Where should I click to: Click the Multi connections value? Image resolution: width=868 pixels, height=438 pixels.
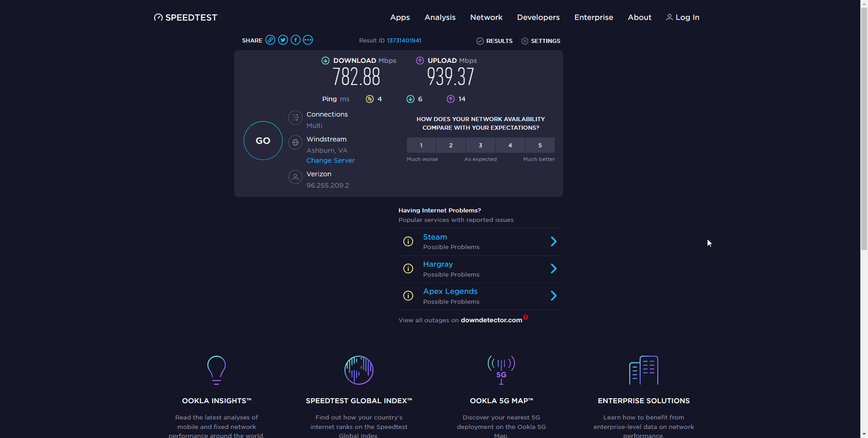[x=314, y=126]
